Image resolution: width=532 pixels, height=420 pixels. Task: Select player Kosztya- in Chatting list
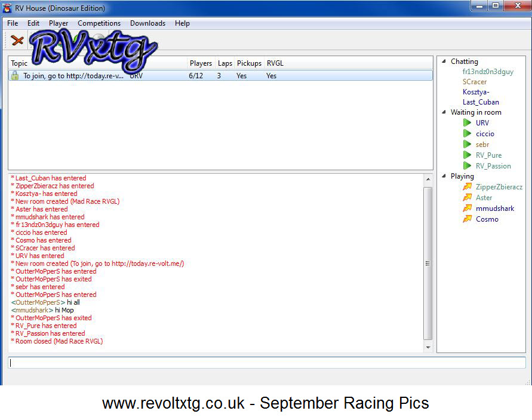coord(476,92)
